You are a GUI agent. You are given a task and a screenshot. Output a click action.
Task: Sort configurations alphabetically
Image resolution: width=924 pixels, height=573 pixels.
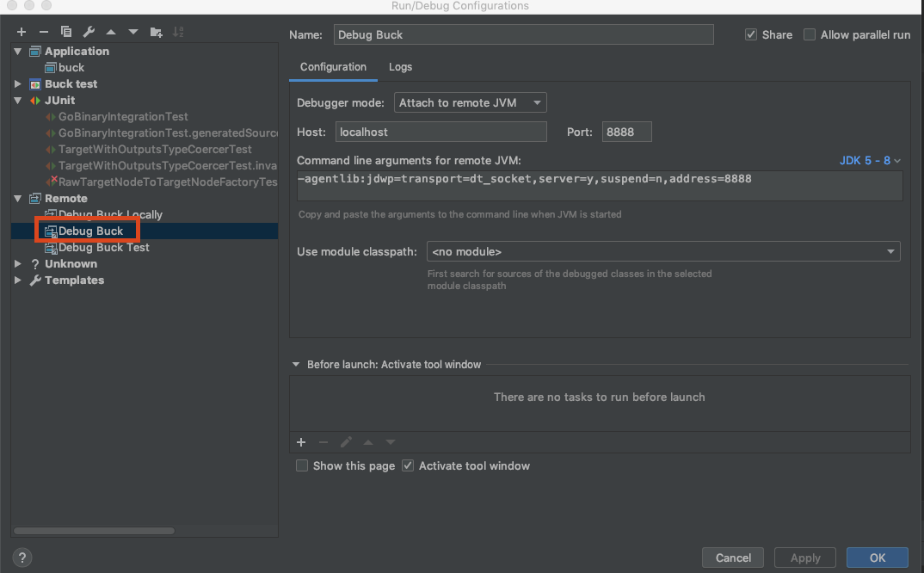[x=180, y=32]
